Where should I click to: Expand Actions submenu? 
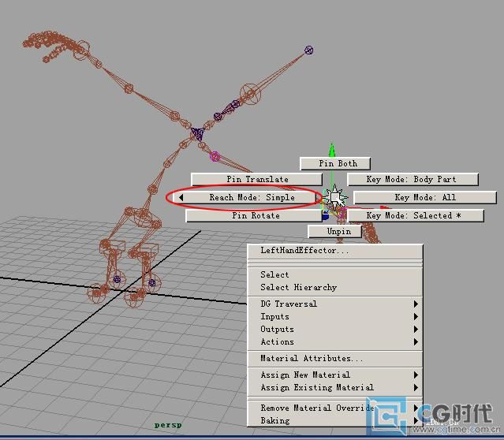tap(334, 341)
